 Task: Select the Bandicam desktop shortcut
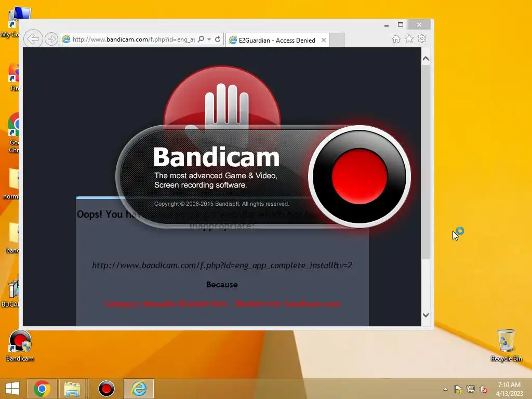[20, 346]
